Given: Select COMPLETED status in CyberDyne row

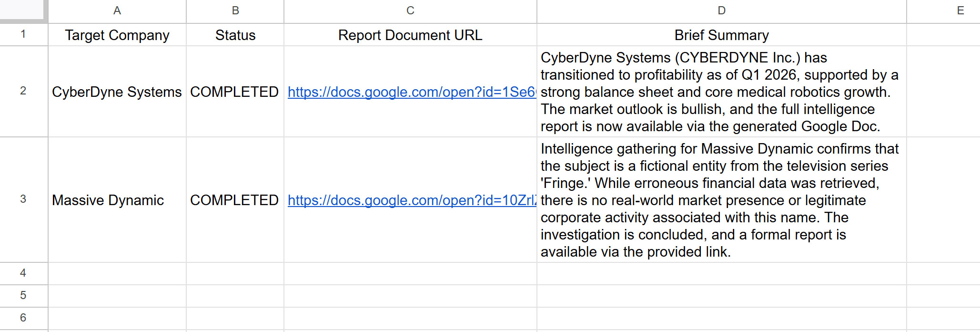Looking at the screenshot, I should pyautogui.click(x=235, y=92).
